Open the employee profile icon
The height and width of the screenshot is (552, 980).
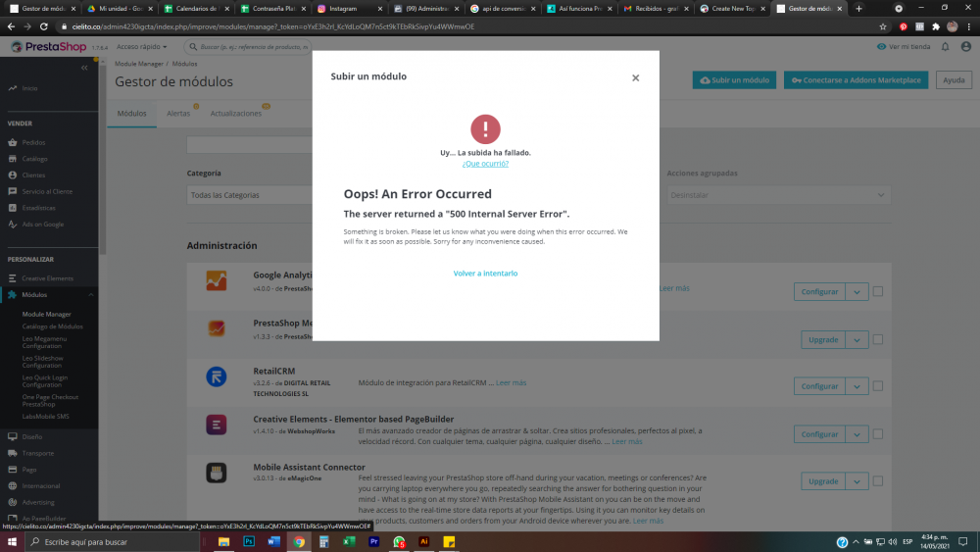[965, 47]
